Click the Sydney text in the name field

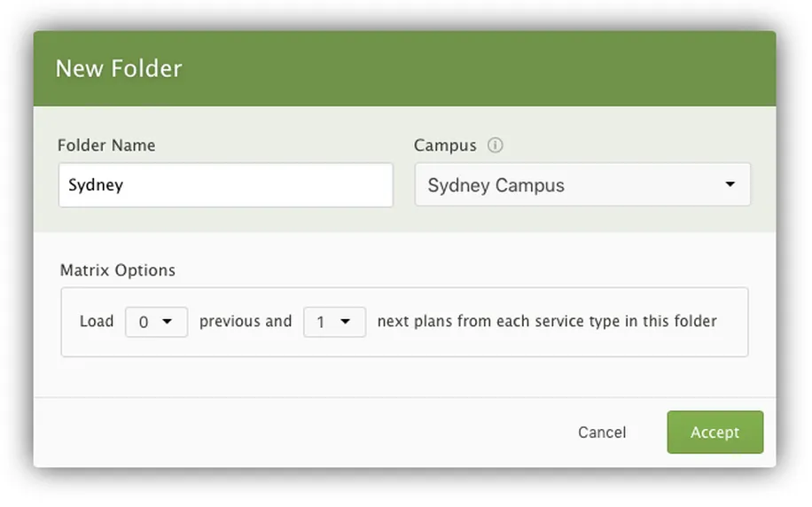click(96, 185)
